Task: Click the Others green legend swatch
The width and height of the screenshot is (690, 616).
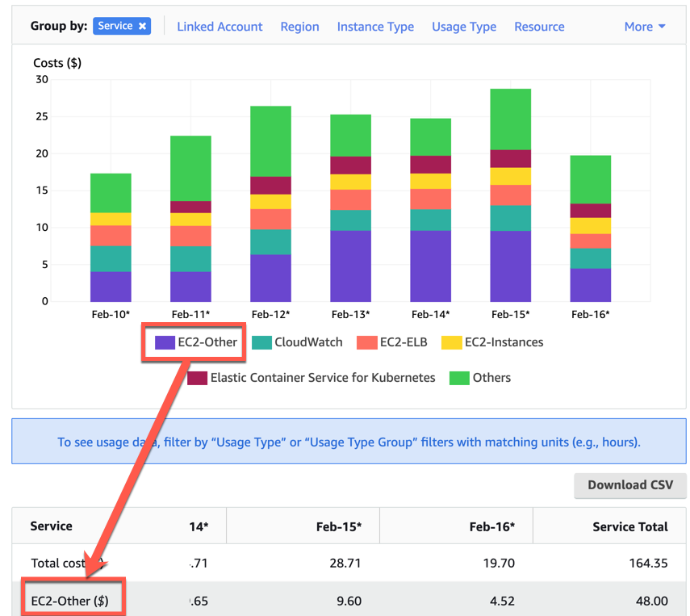Action: (x=459, y=378)
